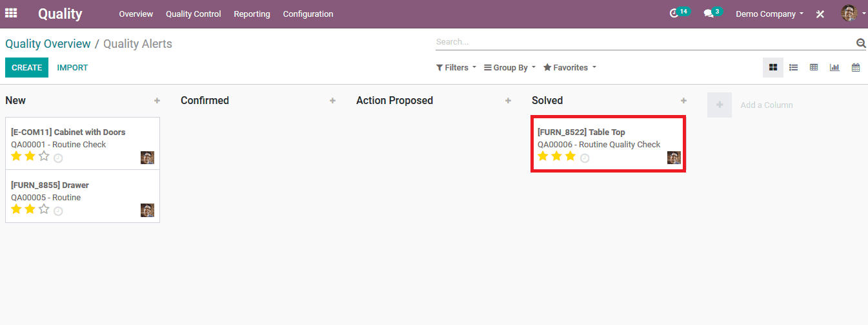Click assignee avatar on Drawer card
The width and height of the screenshot is (868, 325).
click(147, 210)
